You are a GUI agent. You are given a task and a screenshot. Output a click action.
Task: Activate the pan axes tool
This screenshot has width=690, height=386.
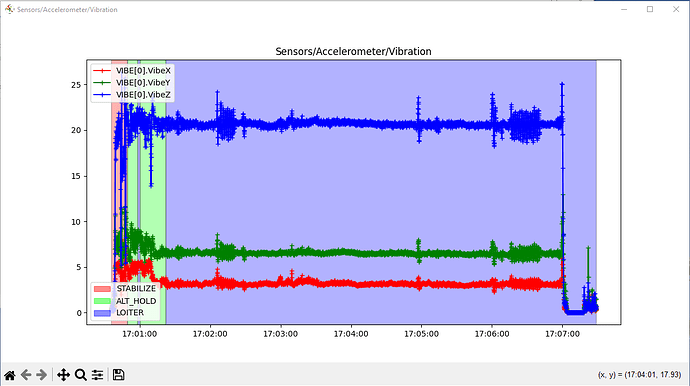tap(63, 375)
